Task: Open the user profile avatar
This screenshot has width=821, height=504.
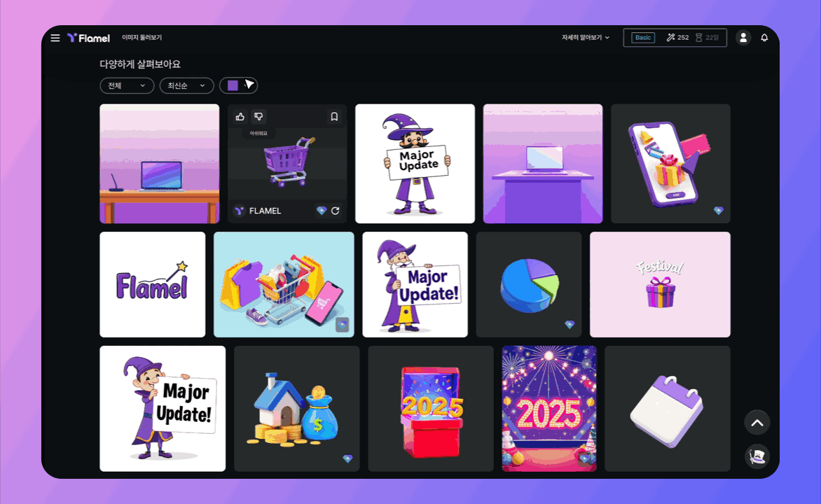Action: pos(743,38)
